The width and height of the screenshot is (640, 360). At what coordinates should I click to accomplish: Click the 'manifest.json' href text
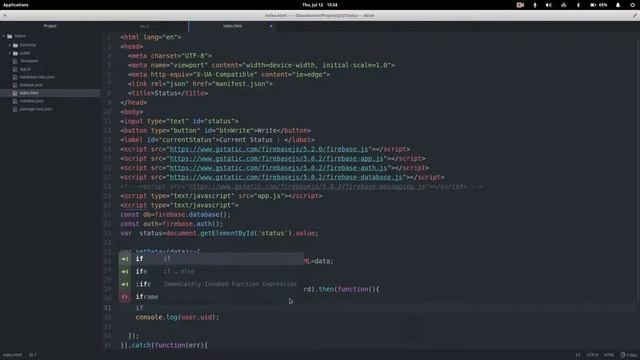(242, 84)
